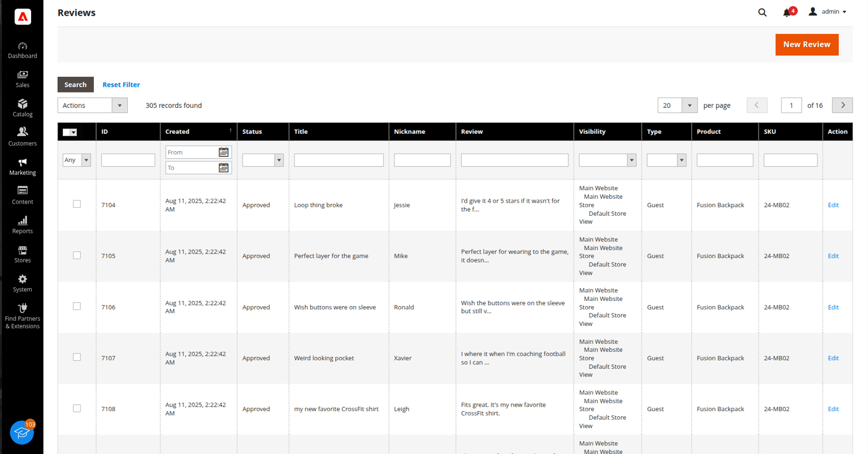Click the graduation cap help badge
Image resolution: width=868 pixels, height=454 pixels.
[x=22, y=433]
